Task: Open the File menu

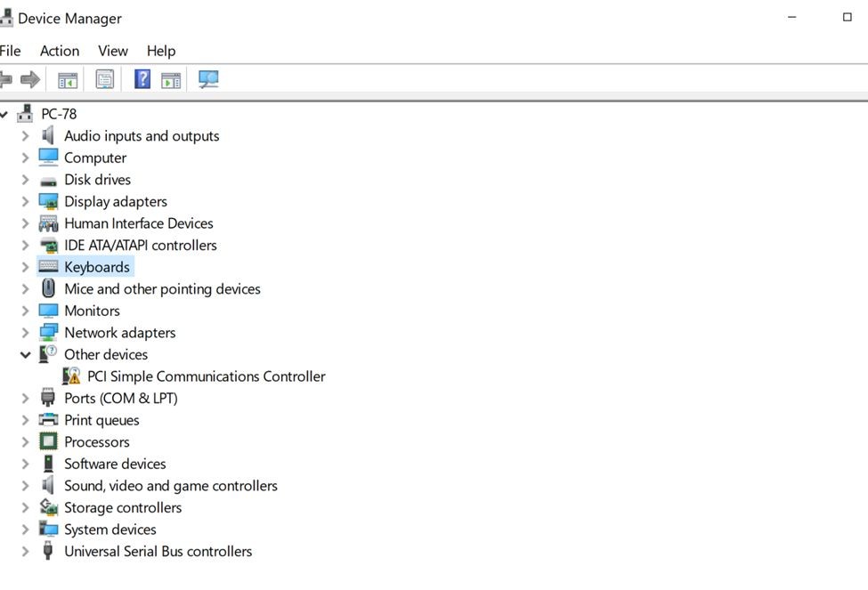Action: click(11, 51)
